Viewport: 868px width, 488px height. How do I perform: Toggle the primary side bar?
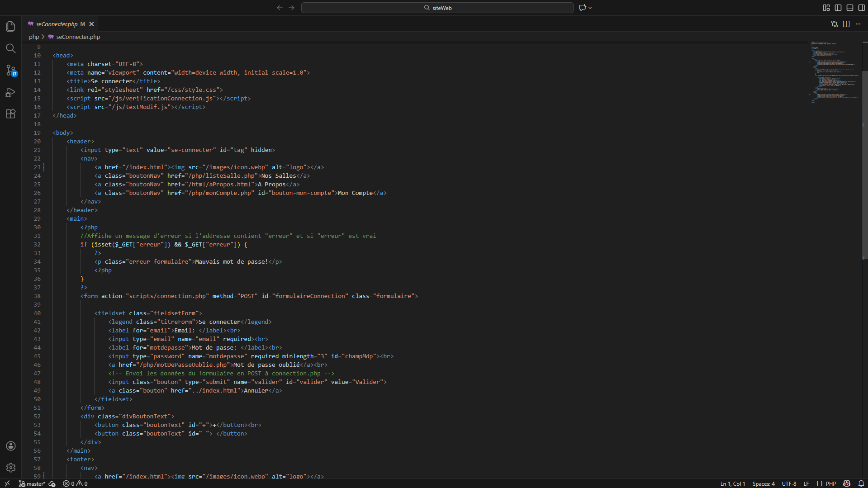point(838,8)
